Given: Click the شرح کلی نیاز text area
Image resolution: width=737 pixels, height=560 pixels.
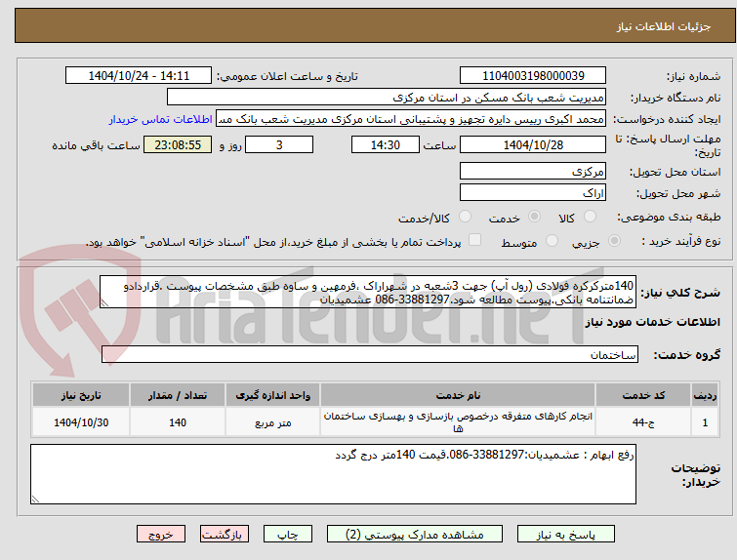Looking at the screenshot, I should click(x=368, y=293).
